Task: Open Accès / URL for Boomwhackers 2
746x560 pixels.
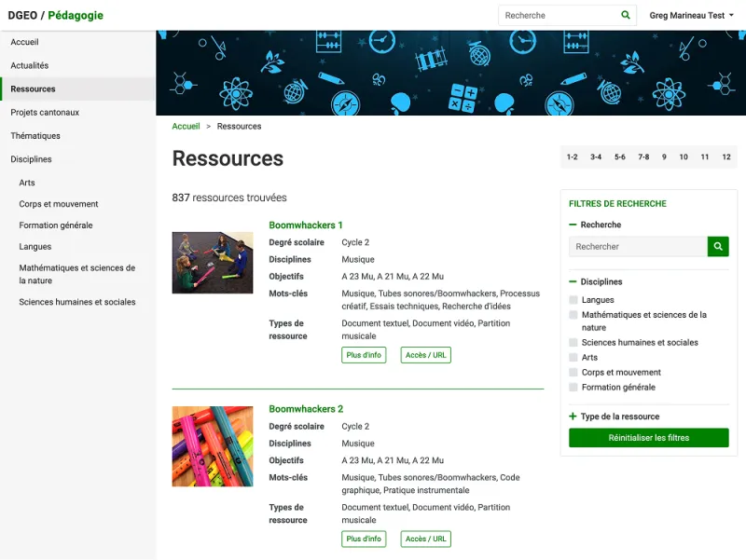Action: (x=425, y=539)
